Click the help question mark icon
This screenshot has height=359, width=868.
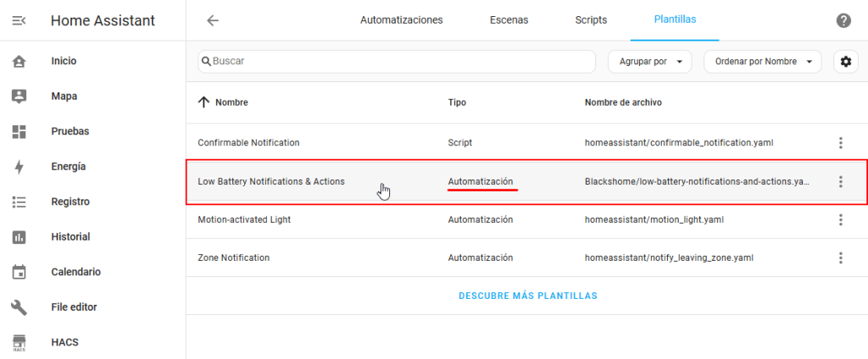843,20
